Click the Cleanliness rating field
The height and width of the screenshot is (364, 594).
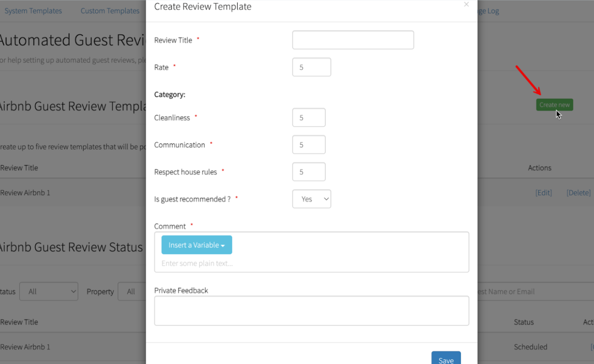coord(309,118)
